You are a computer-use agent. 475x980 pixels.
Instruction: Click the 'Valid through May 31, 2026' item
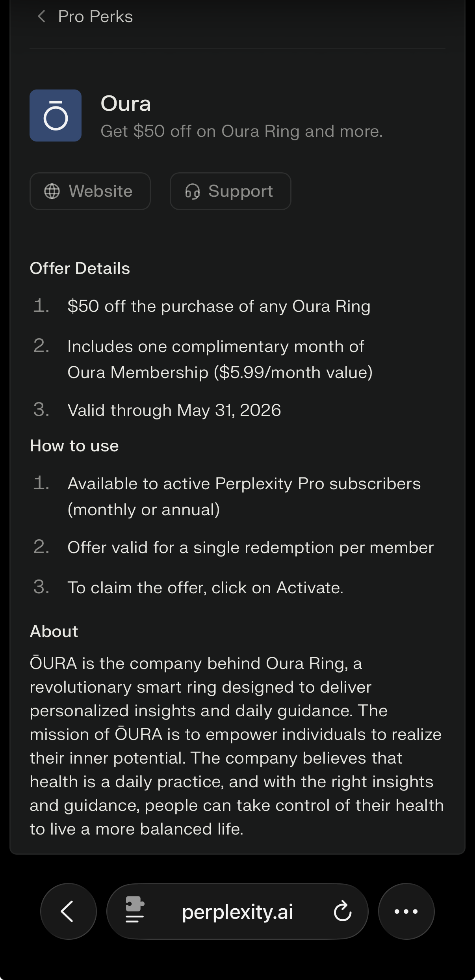(x=174, y=410)
